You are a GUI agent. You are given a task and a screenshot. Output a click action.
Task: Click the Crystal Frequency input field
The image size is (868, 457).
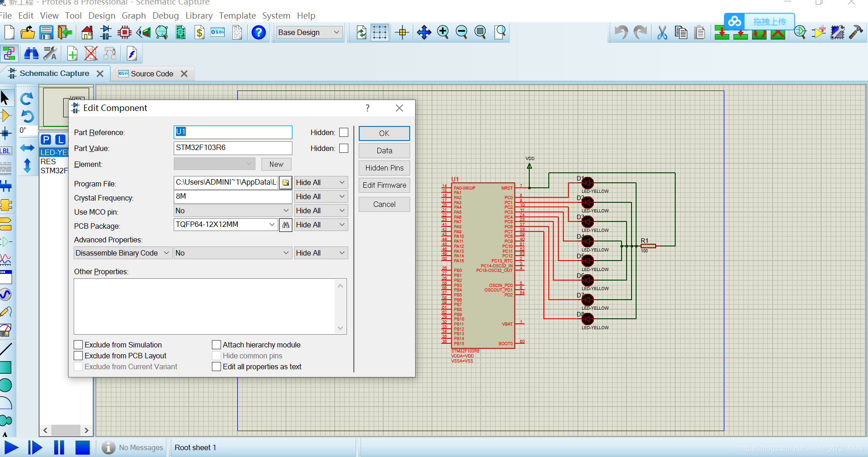[232, 196]
